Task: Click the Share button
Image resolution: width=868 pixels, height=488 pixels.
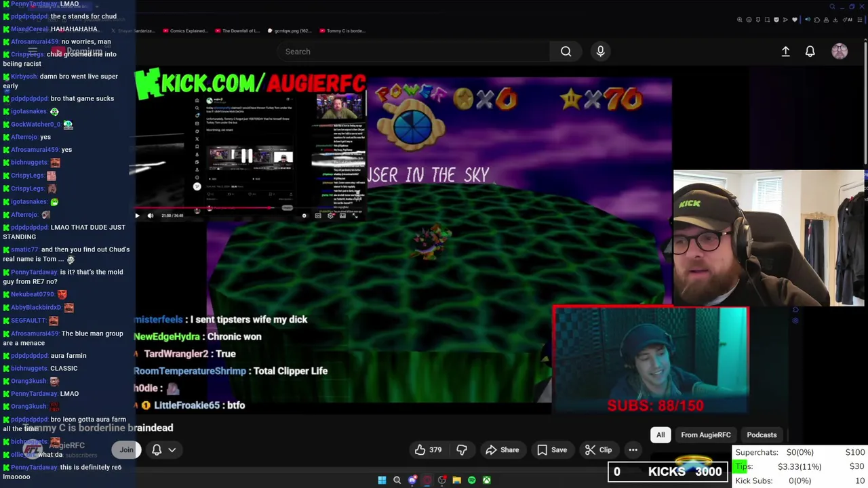Action: click(x=502, y=450)
